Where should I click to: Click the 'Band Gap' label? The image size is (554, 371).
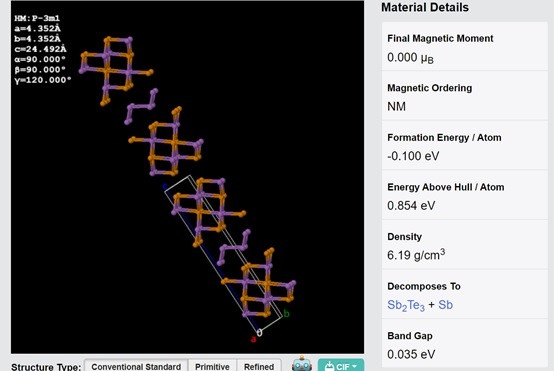(410, 336)
